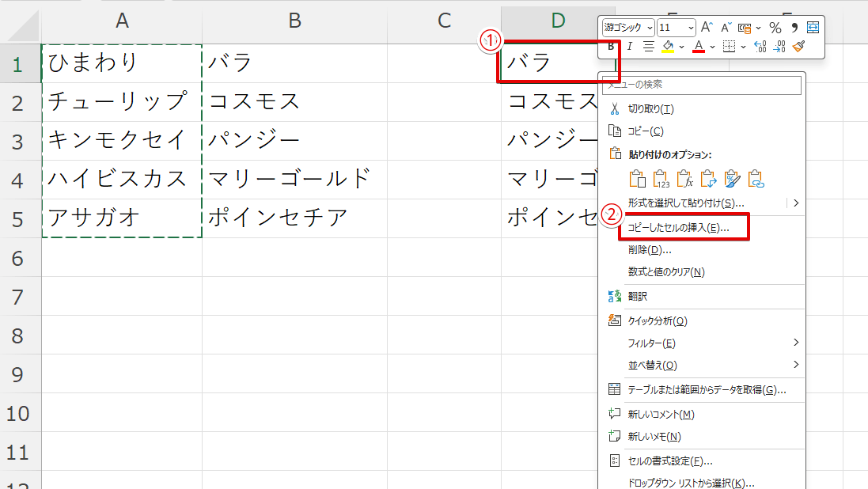Viewport: 868px width, 489px height.
Task: Open the font name dropdown 游ゴシック
Action: pos(629,28)
